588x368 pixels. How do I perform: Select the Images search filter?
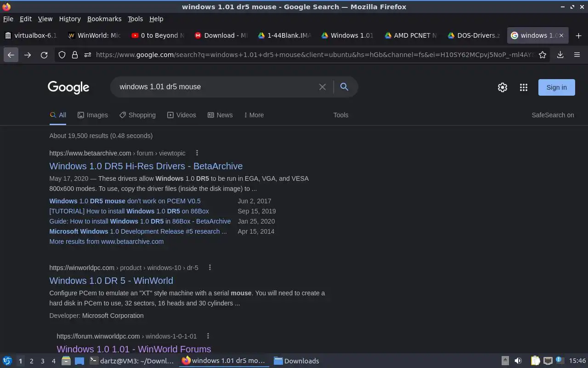click(x=92, y=115)
